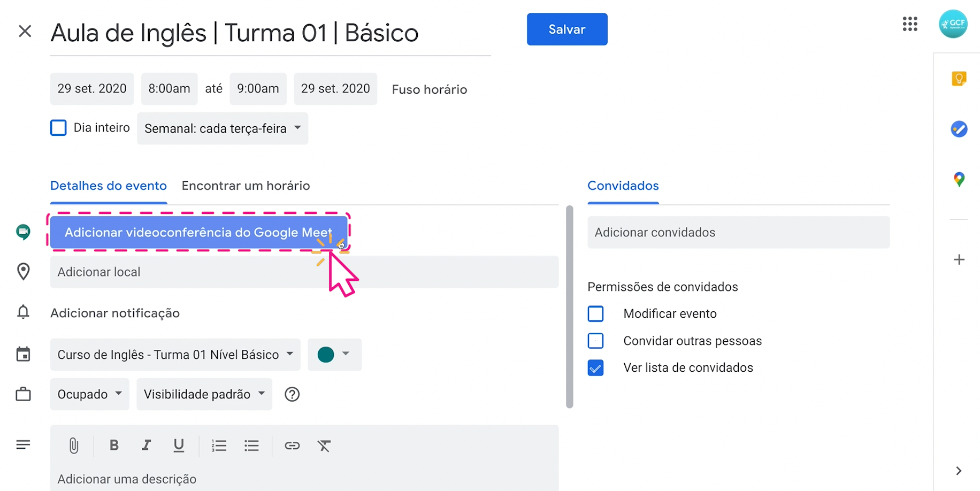Click the calendar icon beside the course selector
Viewport: 980px width, 491px height.
[x=23, y=354]
